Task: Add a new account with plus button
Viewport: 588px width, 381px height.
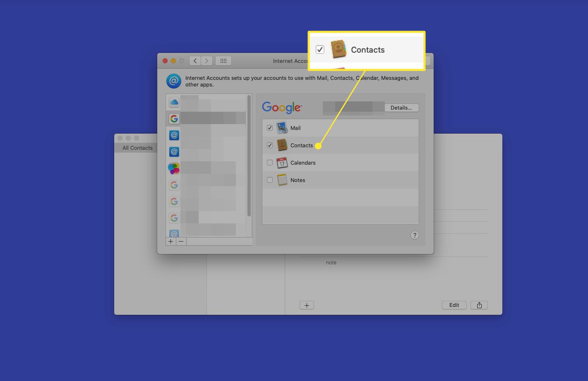Action: coord(171,241)
